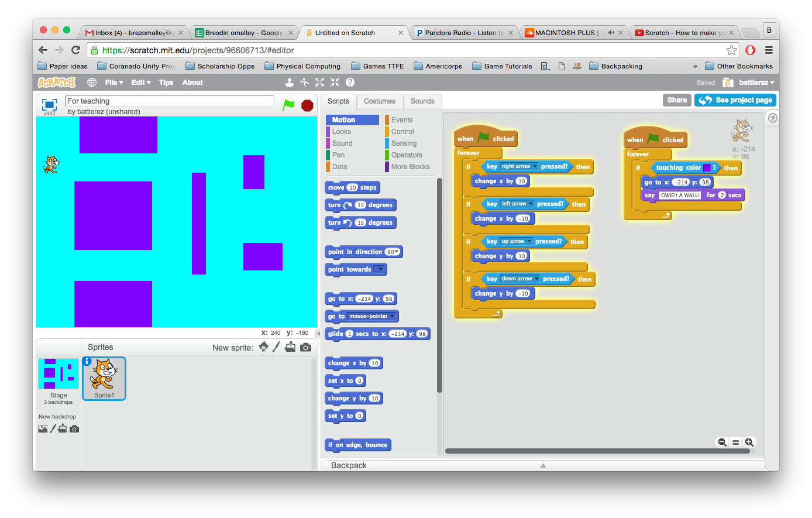Open the tips help panel icon
812x518 pixels.
(772, 118)
